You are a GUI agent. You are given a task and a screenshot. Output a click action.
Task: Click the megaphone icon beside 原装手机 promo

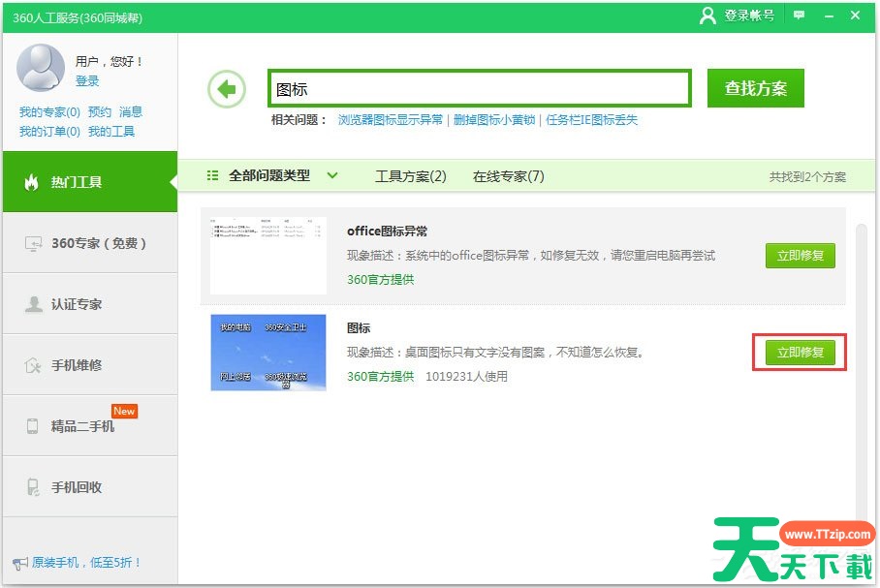pyautogui.click(x=19, y=563)
